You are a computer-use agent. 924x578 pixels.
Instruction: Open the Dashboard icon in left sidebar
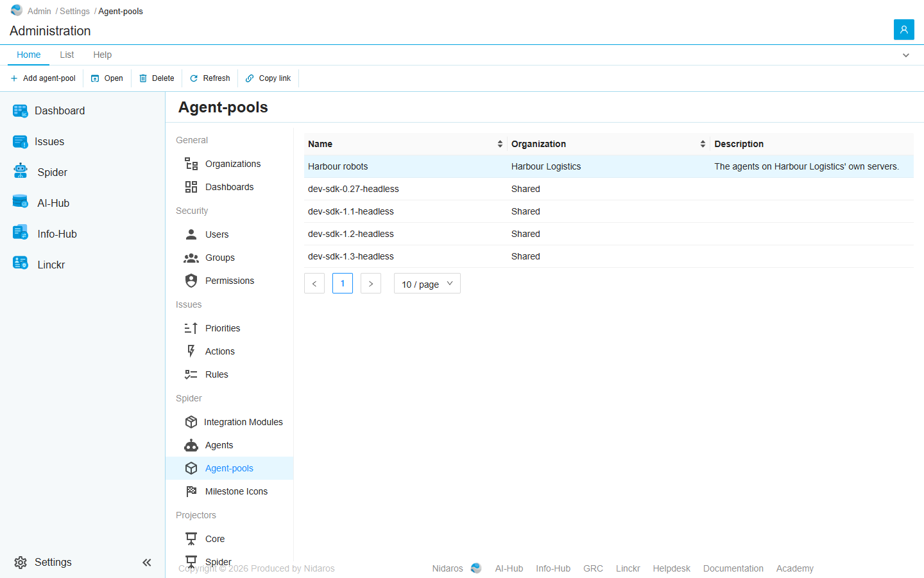point(21,111)
